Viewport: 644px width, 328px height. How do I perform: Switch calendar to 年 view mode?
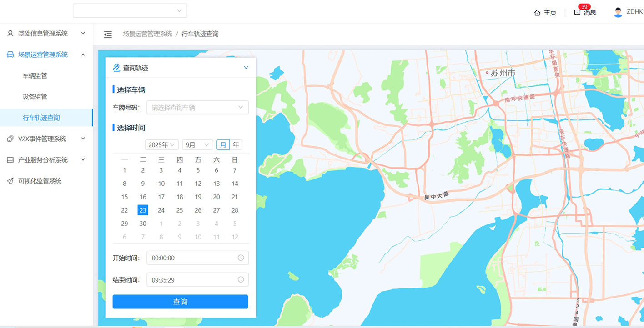pos(236,145)
